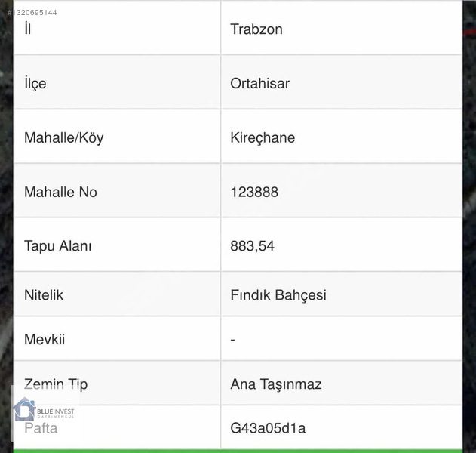
Task: Click the İlçe row label
Action: tap(35, 83)
